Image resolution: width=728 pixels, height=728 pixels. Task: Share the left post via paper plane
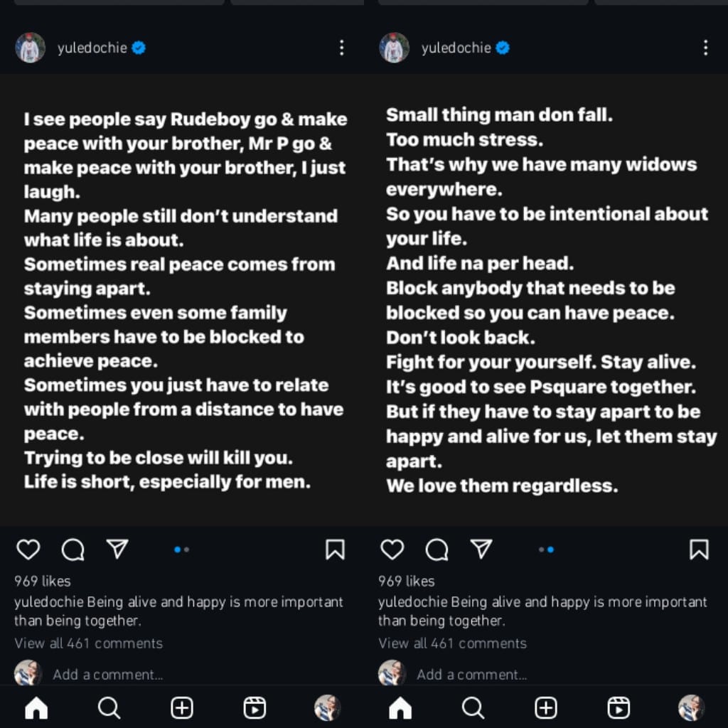(x=117, y=549)
